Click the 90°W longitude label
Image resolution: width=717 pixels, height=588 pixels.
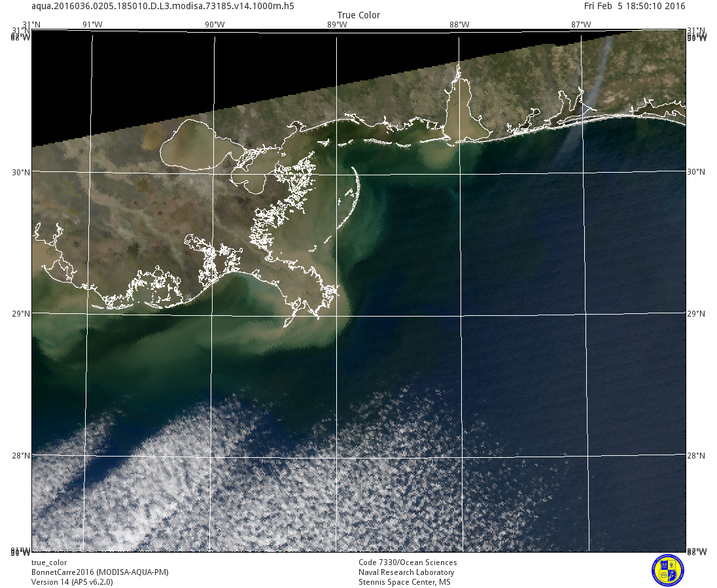[x=215, y=25]
